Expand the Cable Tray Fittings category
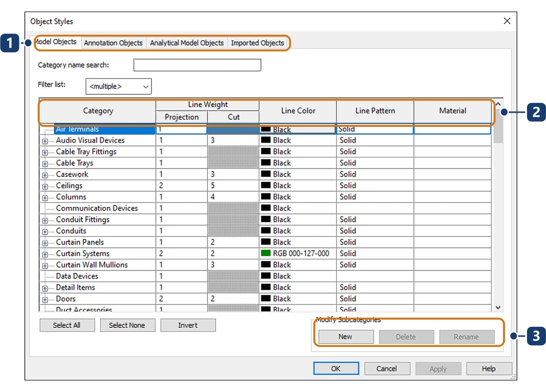 45,153
